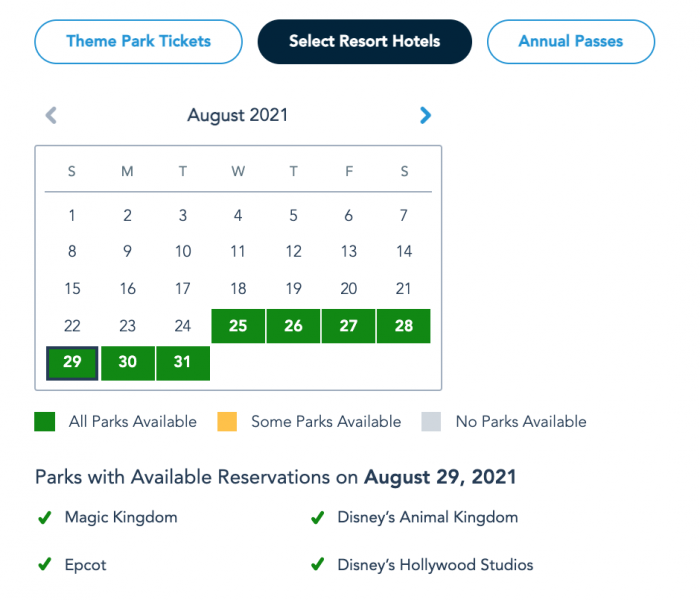Click the August 2021 month heading
Screen dimensions: 700x600
(238, 115)
